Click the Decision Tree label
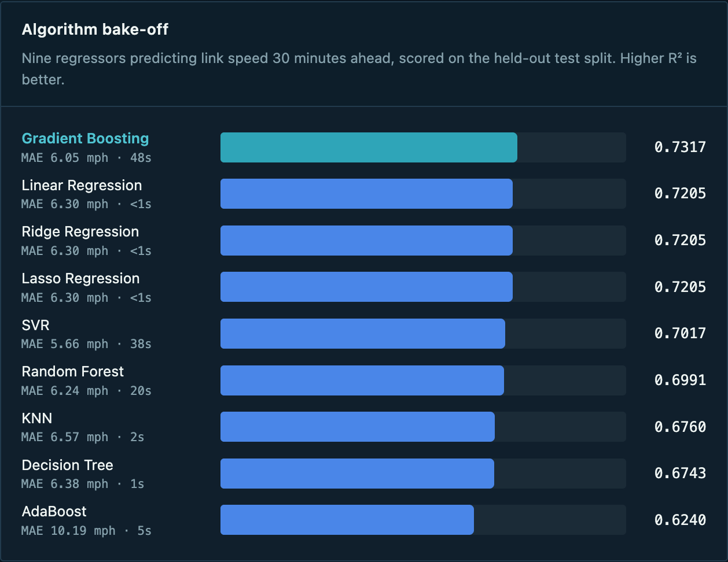The height and width of the screenshot is (562, 728). [68, 465]
